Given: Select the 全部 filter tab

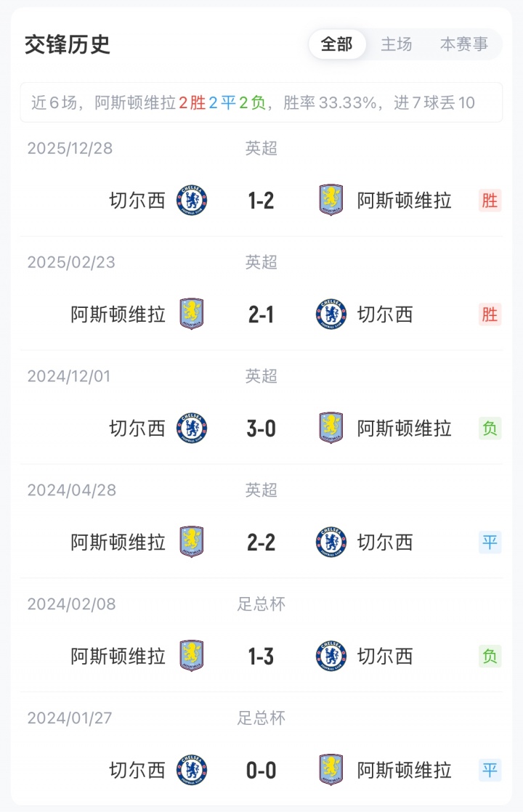Looking at the screenshot, I should pyautogui.click(x=336, y=44).
